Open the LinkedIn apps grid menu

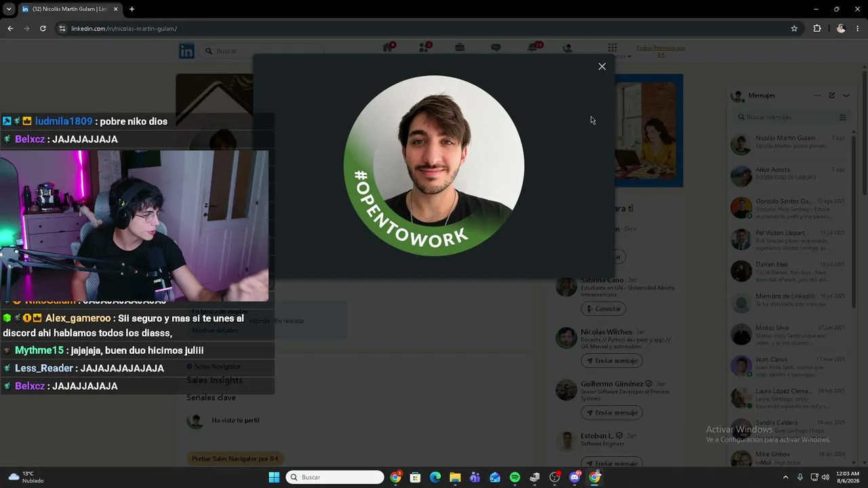point(612,47)
